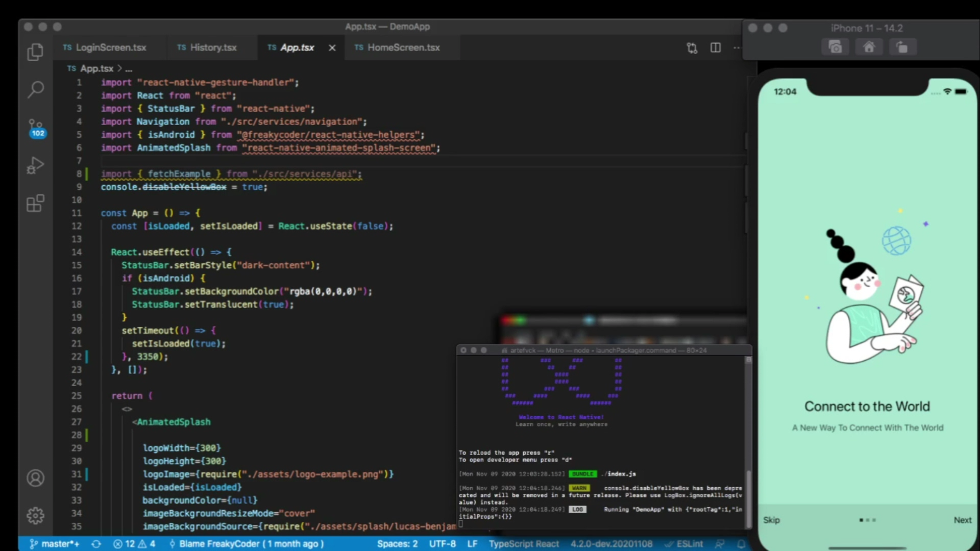This screenshot has width=980, height=551.
Task: Click the ESLint status bar item
Action: click(683, 544)
